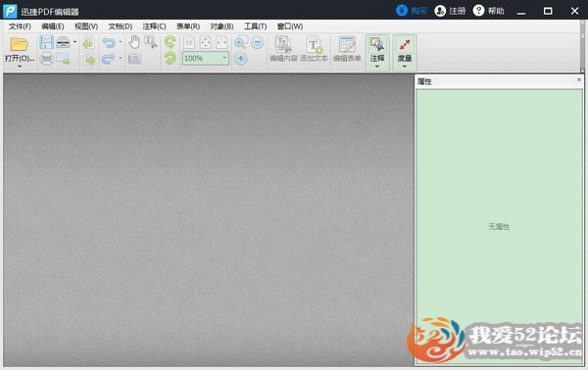
Task: Click the fit page icon
Action: [205, 42]
